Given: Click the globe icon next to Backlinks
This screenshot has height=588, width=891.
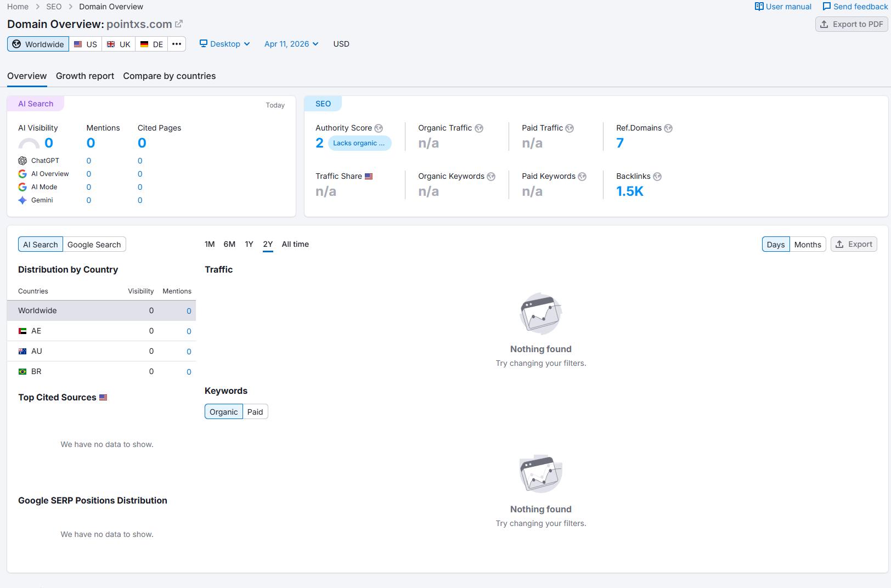Looking at the screenshot, I should [657, 177].
